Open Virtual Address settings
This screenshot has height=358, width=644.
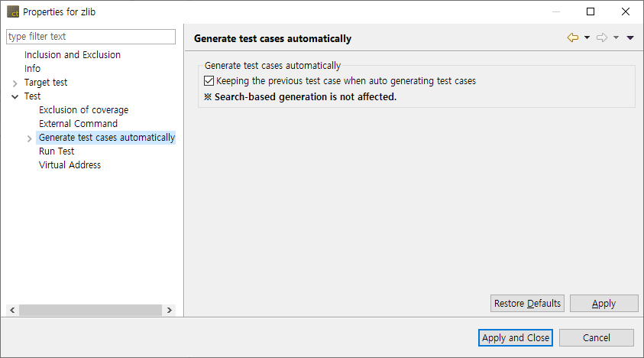70,165
